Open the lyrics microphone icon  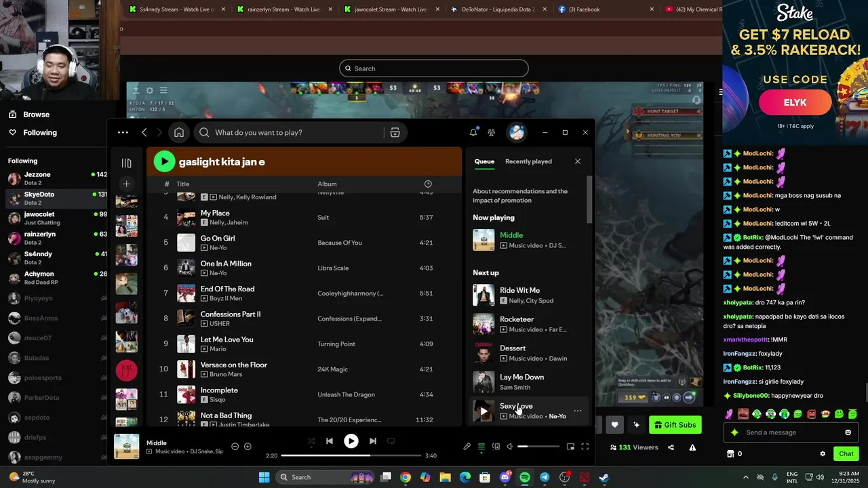tap(467, 447)
